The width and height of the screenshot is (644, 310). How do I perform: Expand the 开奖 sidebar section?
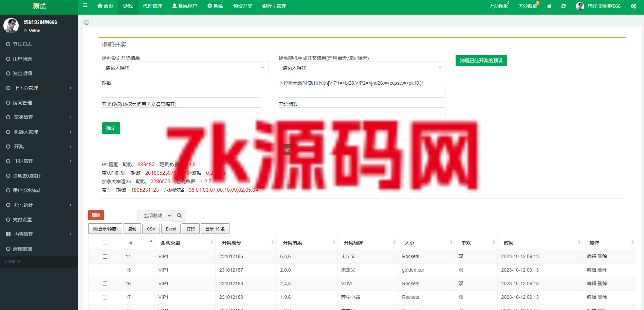[39, 147]
